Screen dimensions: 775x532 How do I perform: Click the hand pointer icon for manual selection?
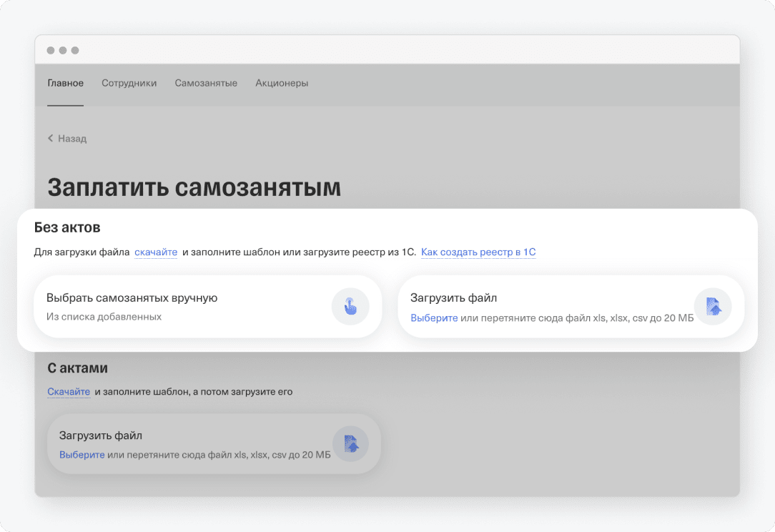pos(350,307)
